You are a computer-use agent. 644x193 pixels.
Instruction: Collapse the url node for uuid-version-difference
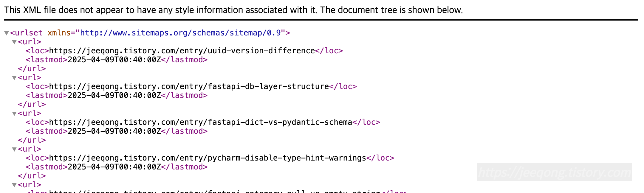14,42
